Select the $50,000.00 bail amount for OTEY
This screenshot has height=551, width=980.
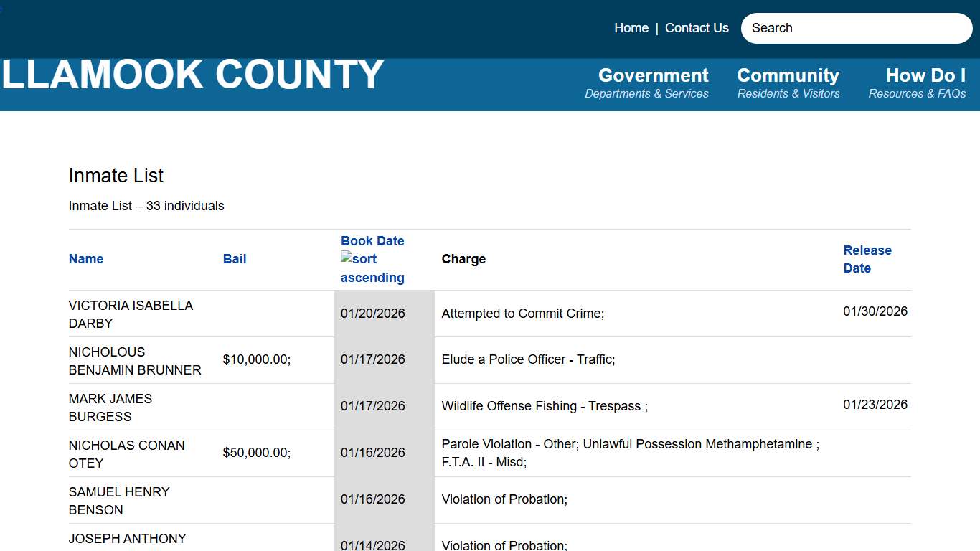(x=256, y=453)
